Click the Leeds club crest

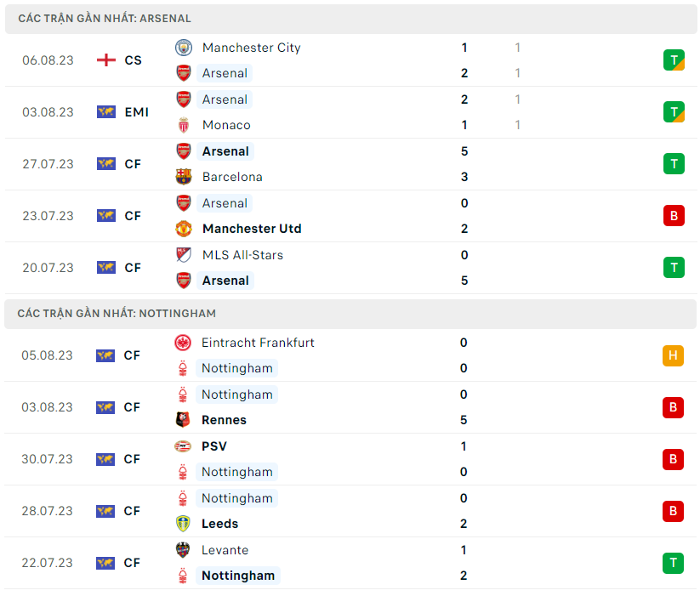183,524
